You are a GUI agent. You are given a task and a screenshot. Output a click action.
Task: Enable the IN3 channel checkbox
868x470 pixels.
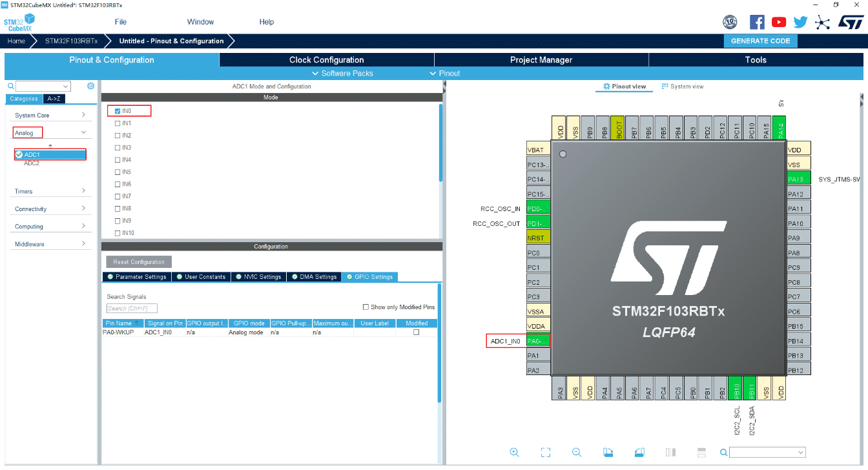[x=118, y=148]
